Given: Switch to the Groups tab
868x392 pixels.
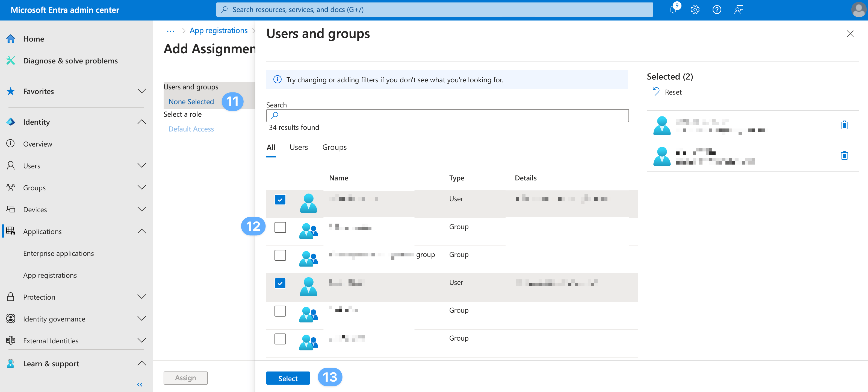Looking at the screenshot, I should (334, 147).
